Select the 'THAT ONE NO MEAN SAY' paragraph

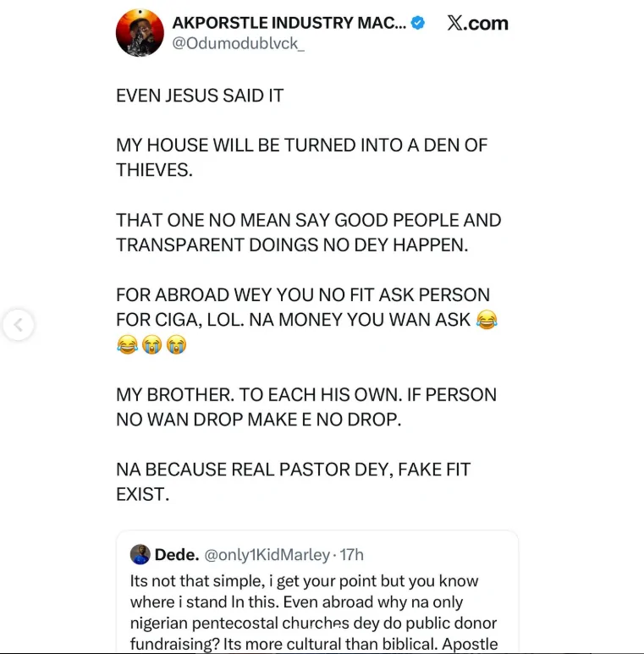point(308,233)
